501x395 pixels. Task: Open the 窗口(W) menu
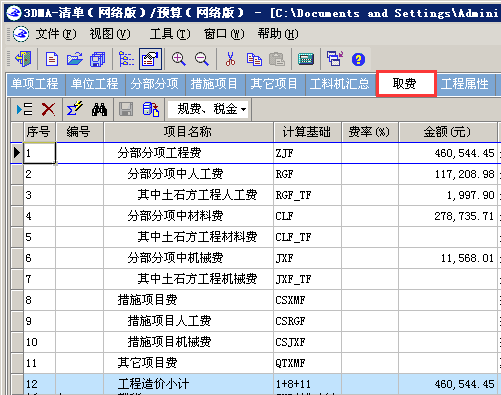(x=224, y=34)
